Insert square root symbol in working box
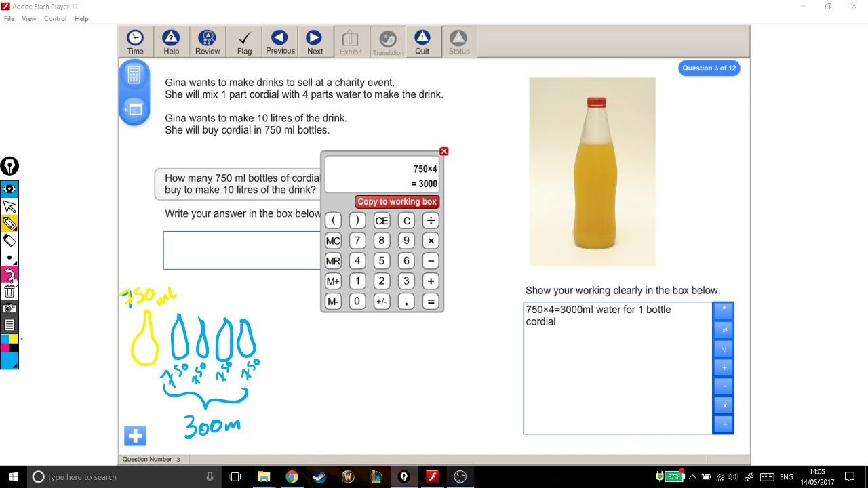 point(724,349)
